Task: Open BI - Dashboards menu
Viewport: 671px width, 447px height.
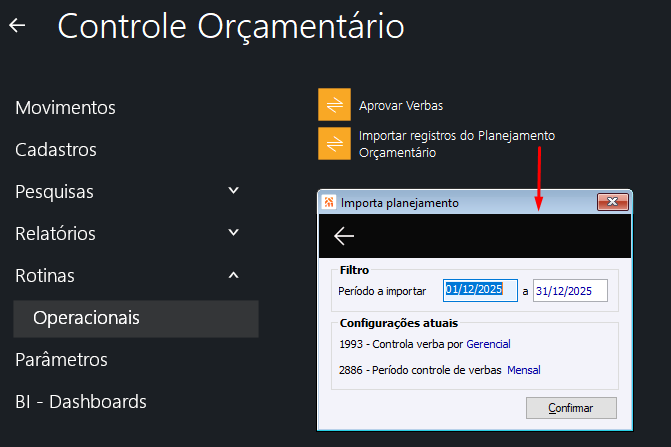Action: click(81, 402)
